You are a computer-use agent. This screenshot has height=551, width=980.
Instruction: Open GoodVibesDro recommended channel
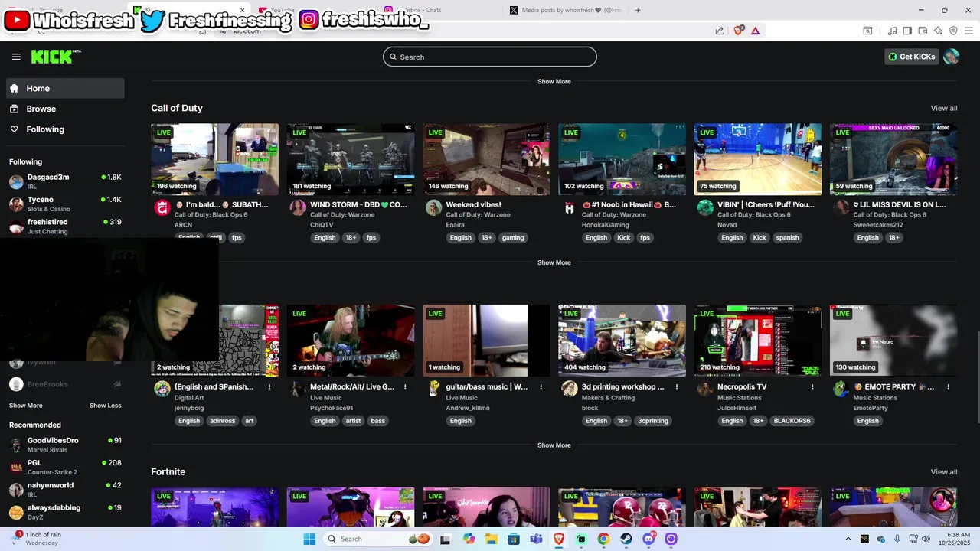[66, 445]
